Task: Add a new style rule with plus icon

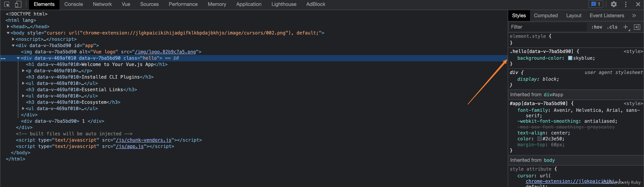Action: tap(626, 27)
